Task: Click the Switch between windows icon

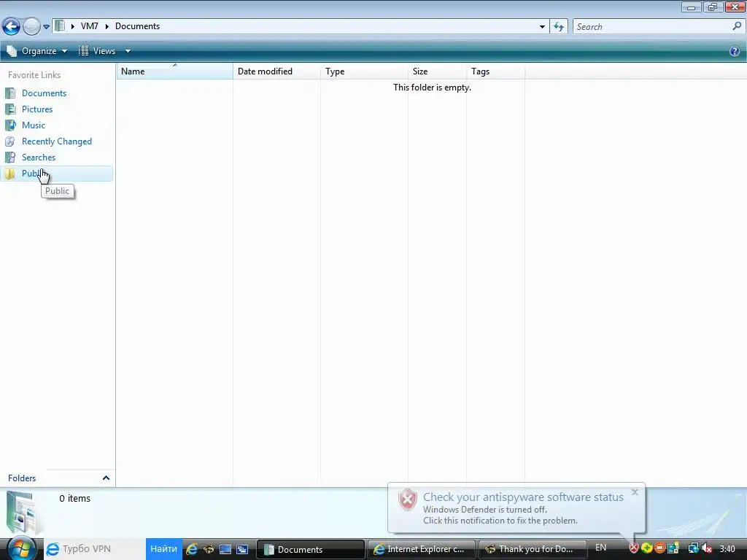Action: pos(242,550)
